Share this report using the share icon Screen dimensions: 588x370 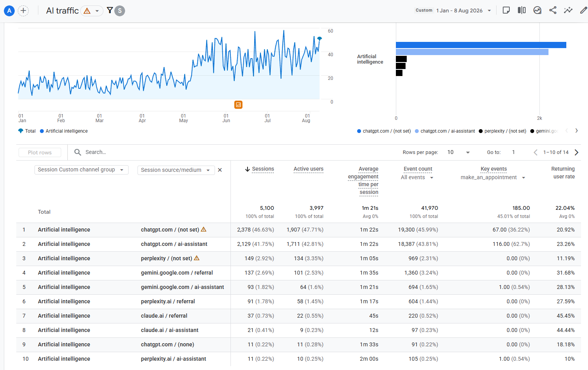tap(553, 10)
